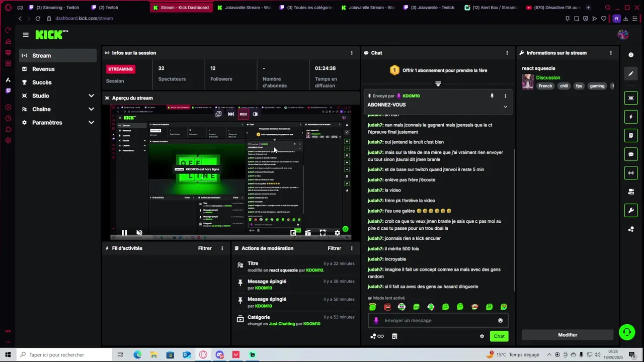Viewport: 644px width, 362px height.
Task: Unmute the stream preview audio
Action: tap(139, 233)
